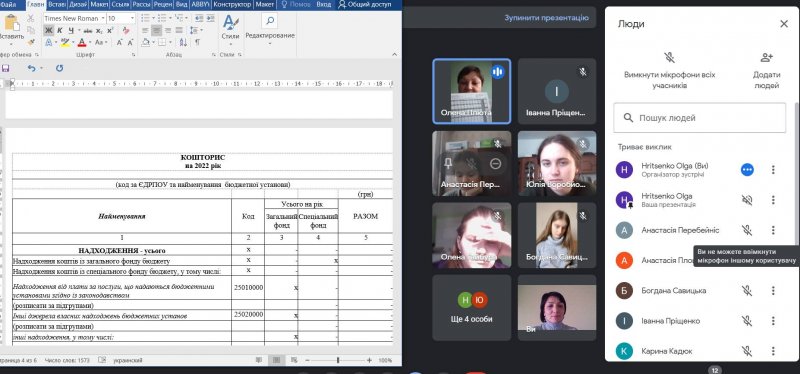Viewport: 800px width, 374px height.
Task: Select Олена Плюта video tile
Action: coord(471,91)
